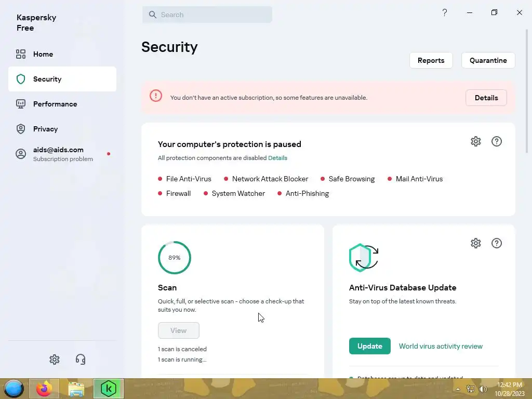Click Anti-Phishing component status
This screenshot has width=532, height=399.
point(303,193)
